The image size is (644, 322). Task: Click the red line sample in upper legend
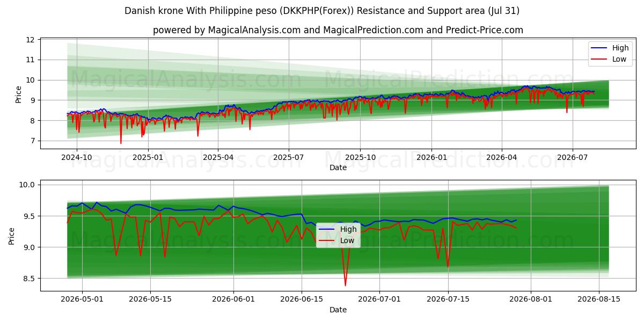600,60
